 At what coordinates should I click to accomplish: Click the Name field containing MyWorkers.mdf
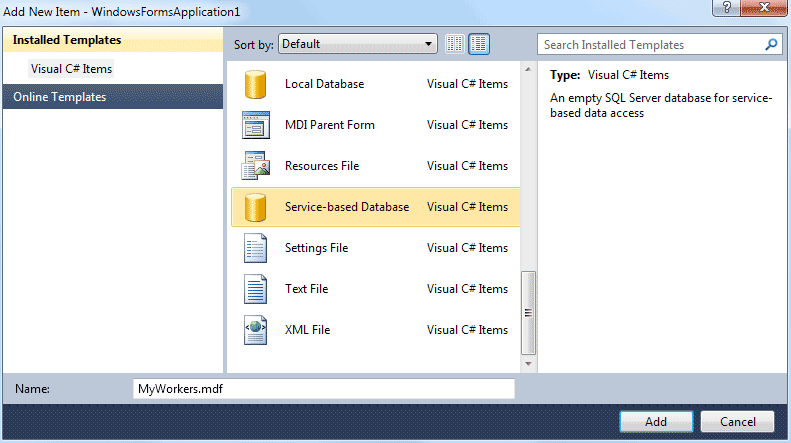[x=323, y=389]
